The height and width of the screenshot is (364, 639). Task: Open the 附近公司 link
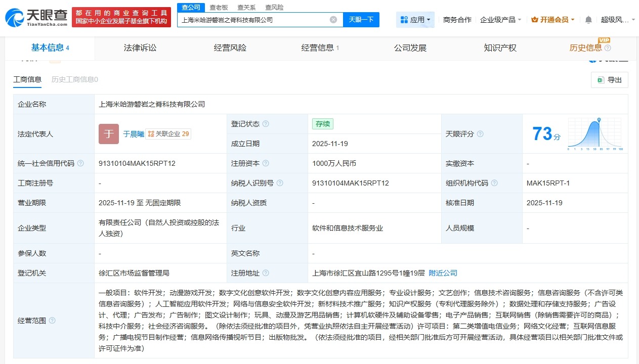click(x=443, y=272)
